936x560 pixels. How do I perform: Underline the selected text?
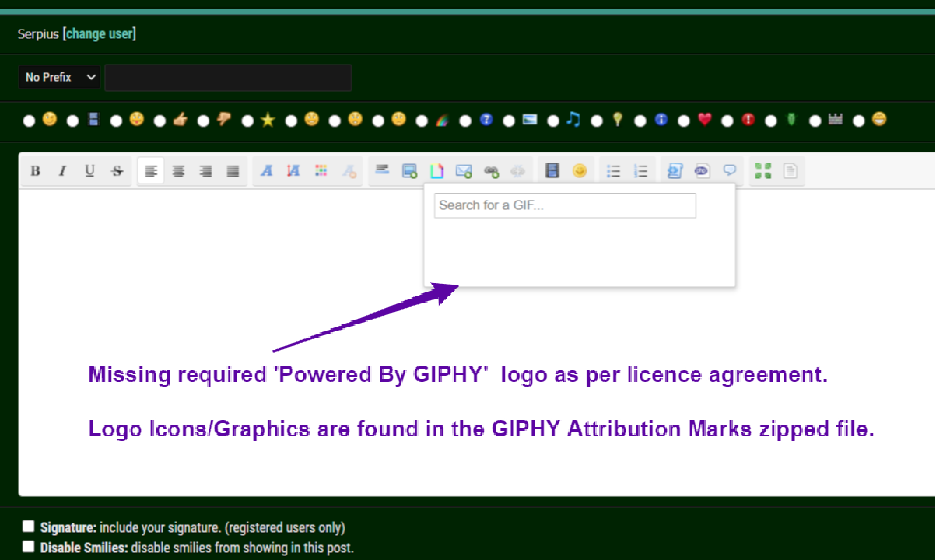pos(89,171)
